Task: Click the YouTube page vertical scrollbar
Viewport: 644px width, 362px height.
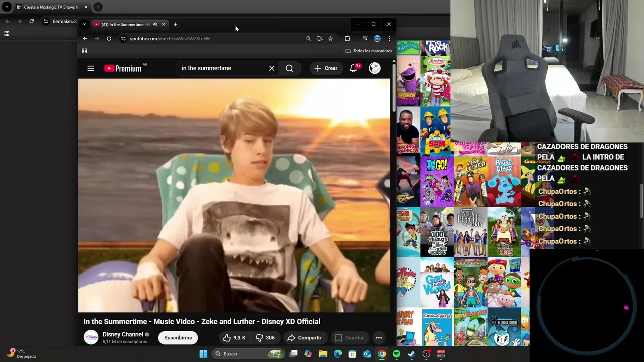Action: [x=393, y=88]
